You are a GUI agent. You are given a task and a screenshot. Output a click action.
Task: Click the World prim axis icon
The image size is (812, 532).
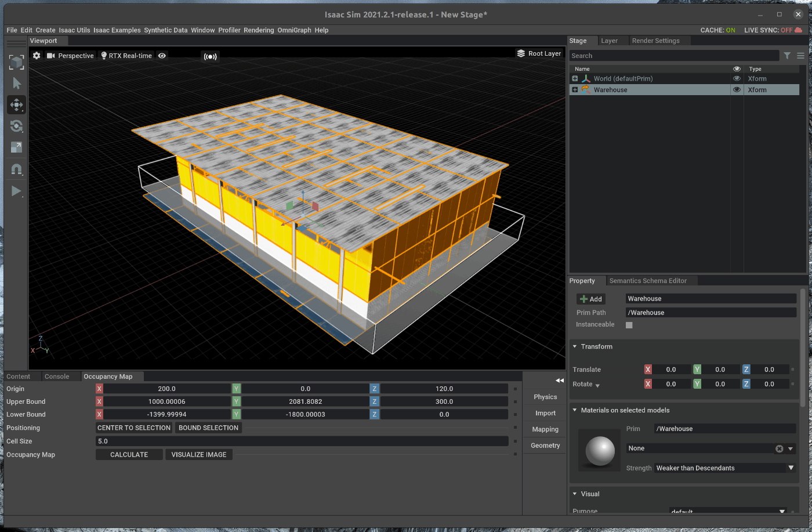(586, 78)
